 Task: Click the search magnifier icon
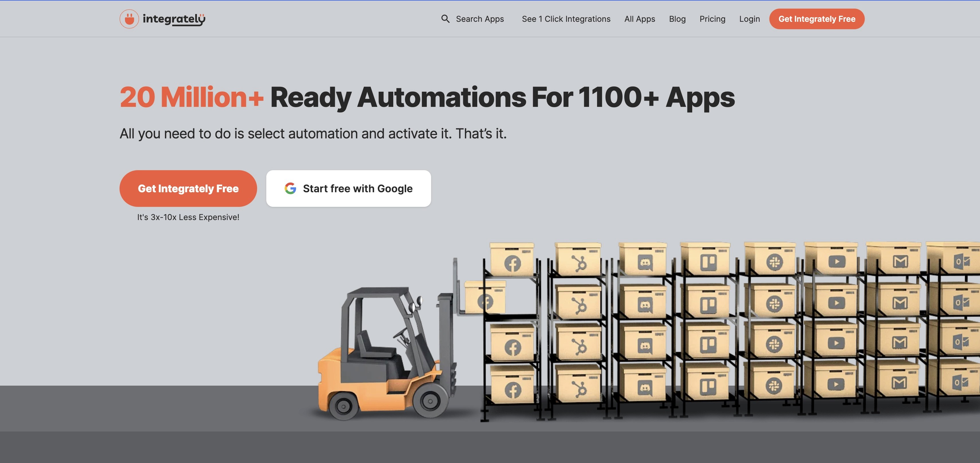[x=445, y=19]
